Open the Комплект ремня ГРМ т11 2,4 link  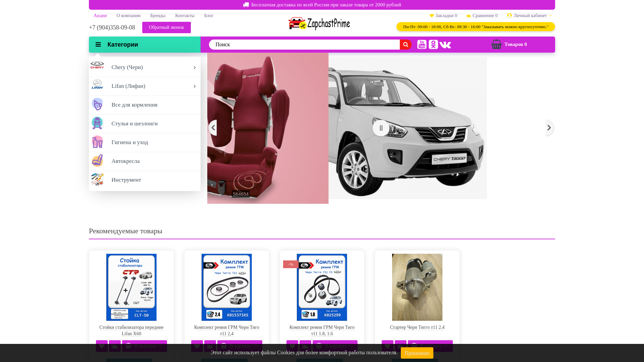[x=227, y=330]
